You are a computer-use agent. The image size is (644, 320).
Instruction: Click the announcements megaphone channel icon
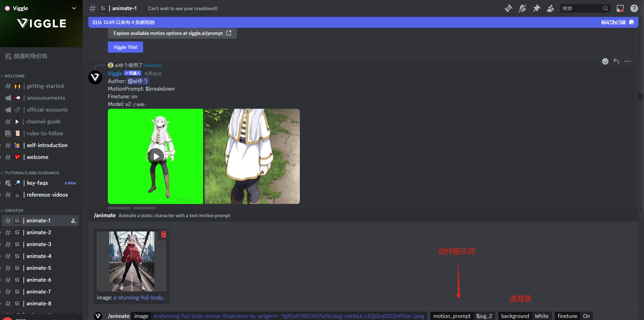tap(8, 98)
